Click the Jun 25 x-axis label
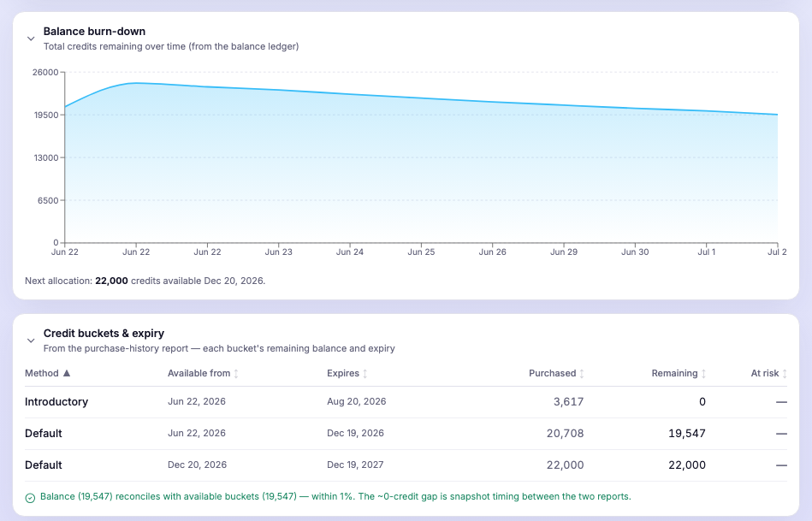The image size is (812, 521). point(421,252)
